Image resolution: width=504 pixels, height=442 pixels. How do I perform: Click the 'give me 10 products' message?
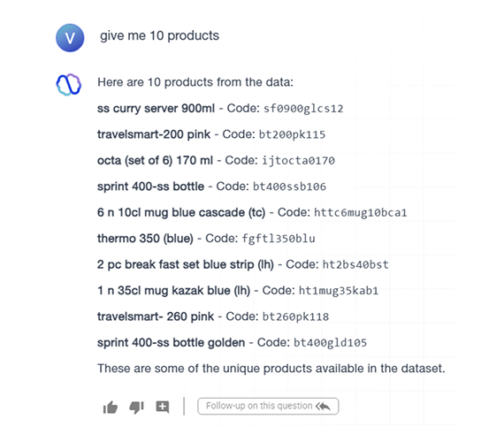click(x=159, y=35)
